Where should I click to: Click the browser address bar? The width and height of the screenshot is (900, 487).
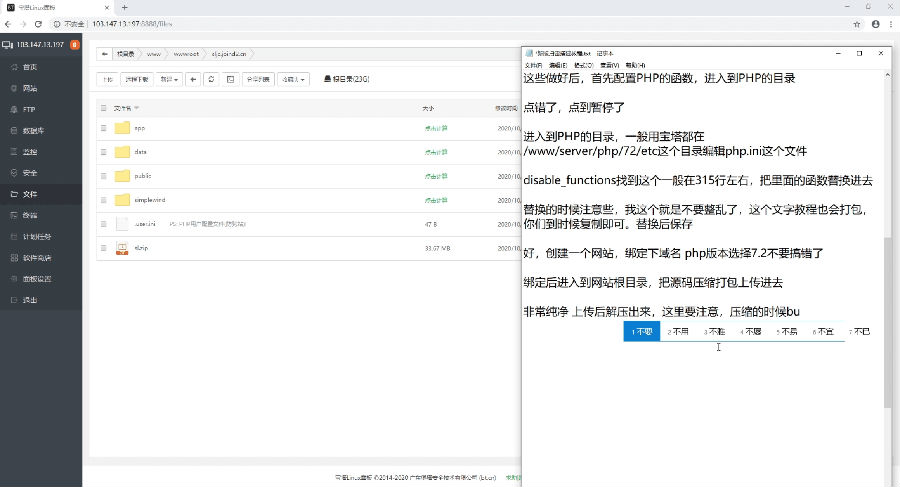pos(448,24)
